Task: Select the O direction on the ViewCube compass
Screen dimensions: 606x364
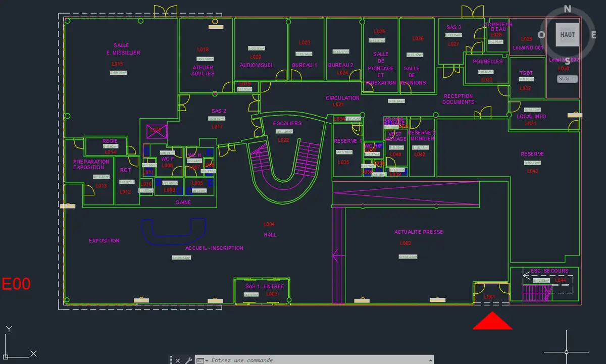Action: tap(542, 34)
